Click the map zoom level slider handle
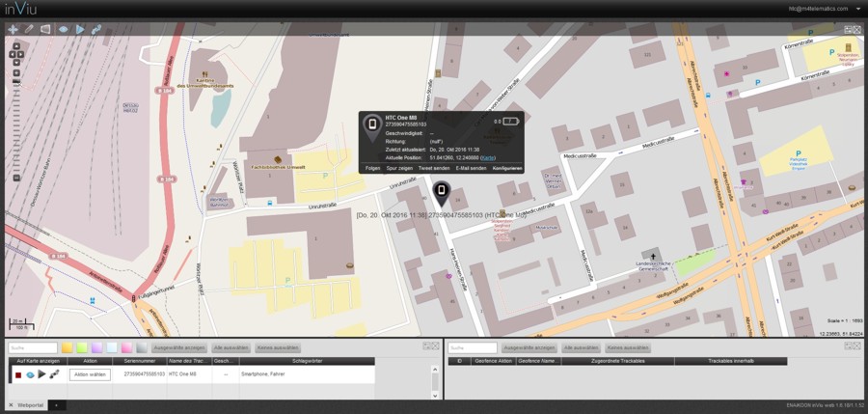Viewport: 868px width, 414px height. (x=16, y=82)
